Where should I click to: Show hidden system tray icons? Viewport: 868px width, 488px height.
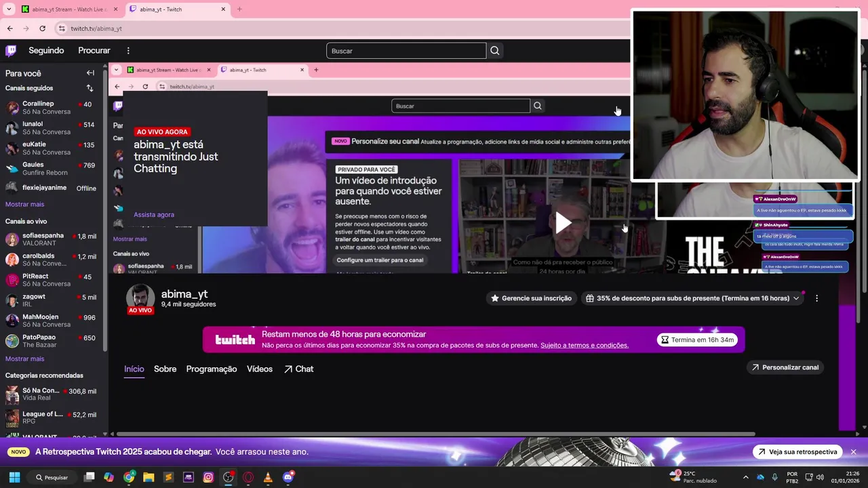pyautogui.click(x=746, y=477)
